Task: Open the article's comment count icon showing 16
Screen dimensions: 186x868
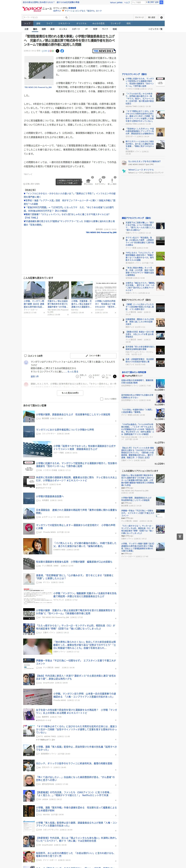Action: [44, 51]
